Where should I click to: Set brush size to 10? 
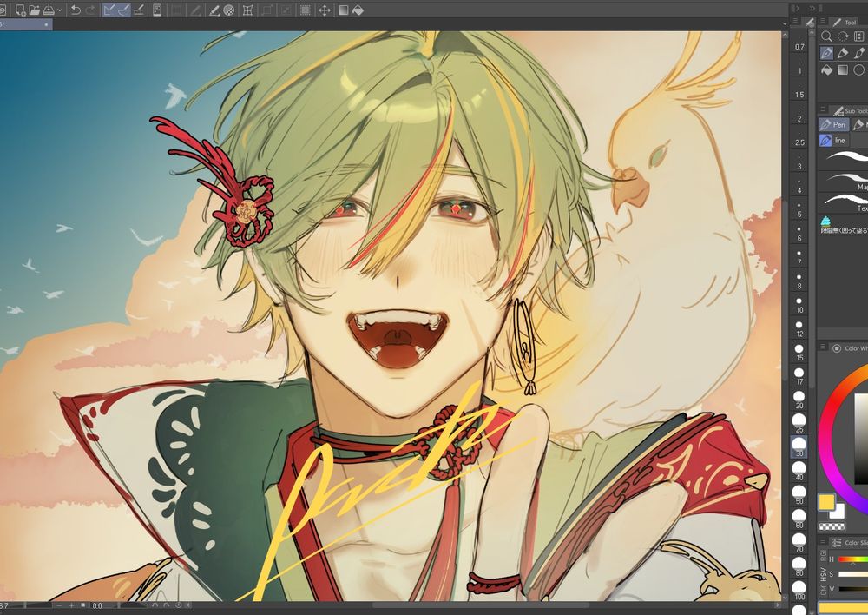(799, 305)
